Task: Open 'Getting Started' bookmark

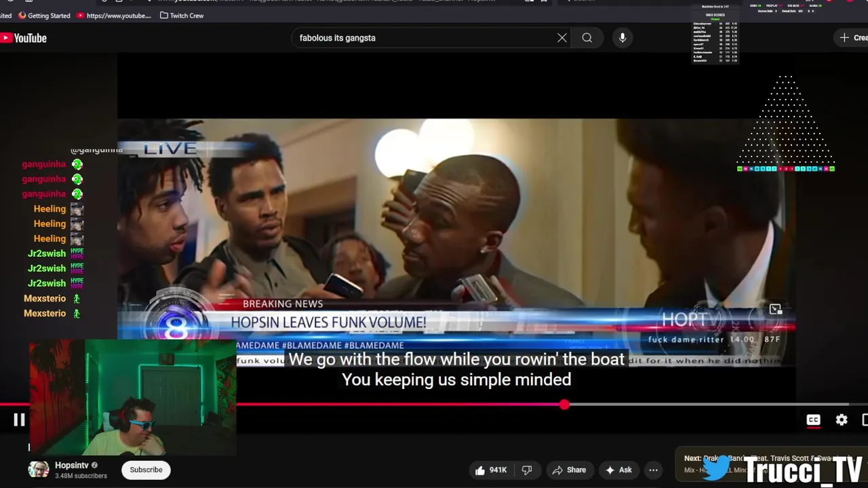Action: pyautogui.click(x=43, y=16)
